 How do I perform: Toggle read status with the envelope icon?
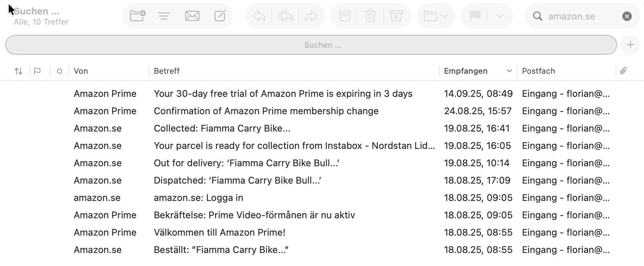tap(192, 16)
